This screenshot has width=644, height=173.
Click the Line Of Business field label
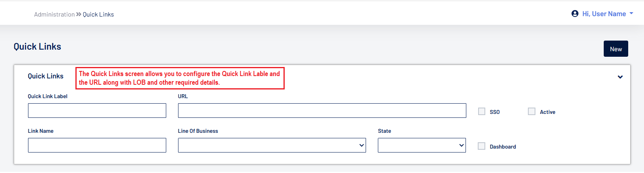pyautogui.click(x=198, y=131)
